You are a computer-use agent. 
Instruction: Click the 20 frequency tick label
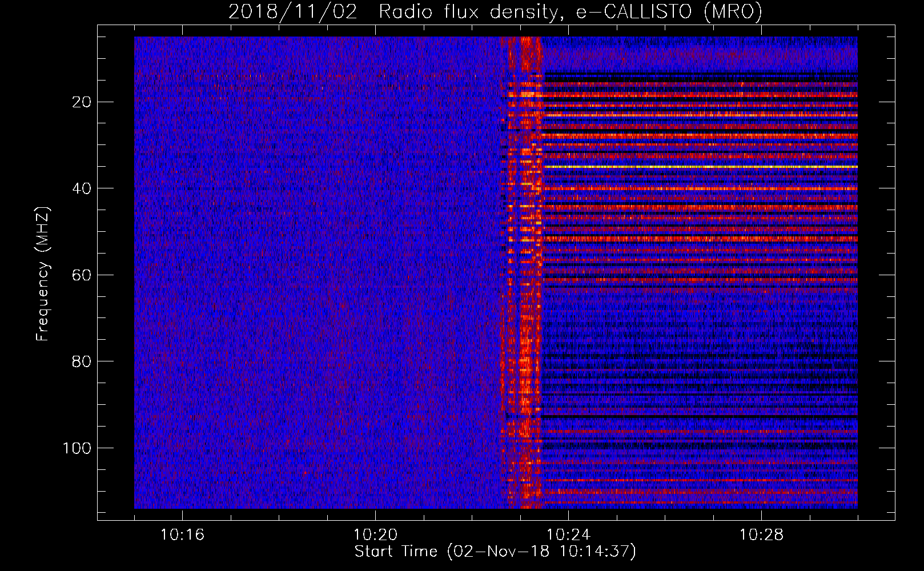pos(82,102)
